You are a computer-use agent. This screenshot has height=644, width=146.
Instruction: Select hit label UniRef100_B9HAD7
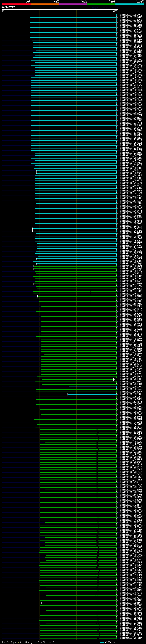131,40
